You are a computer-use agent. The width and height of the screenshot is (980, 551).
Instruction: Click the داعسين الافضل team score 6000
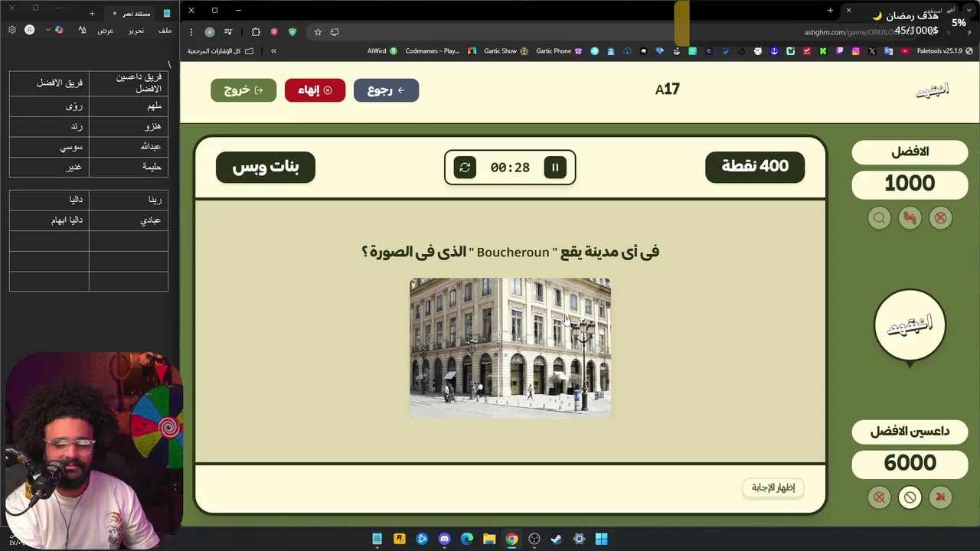pos(910,463)
